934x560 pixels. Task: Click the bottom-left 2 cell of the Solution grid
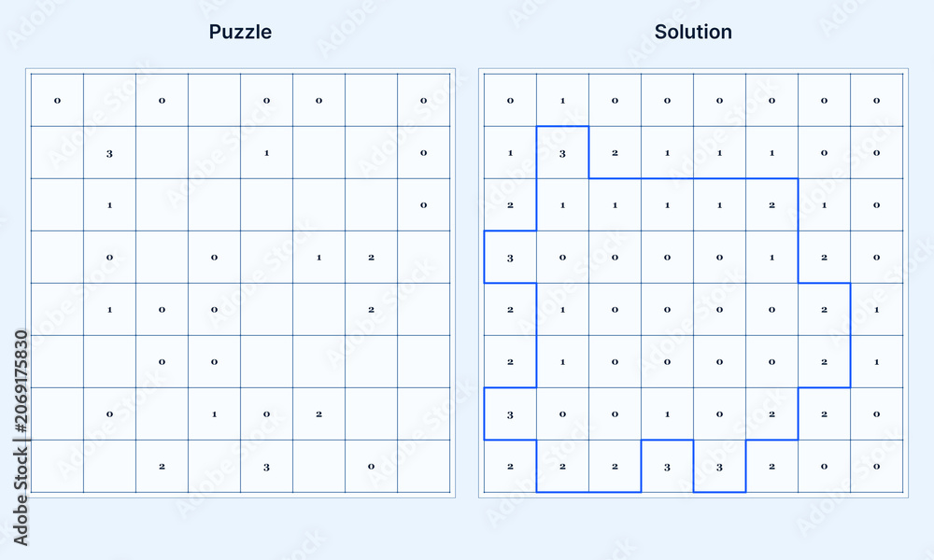(x=510, y=467)
